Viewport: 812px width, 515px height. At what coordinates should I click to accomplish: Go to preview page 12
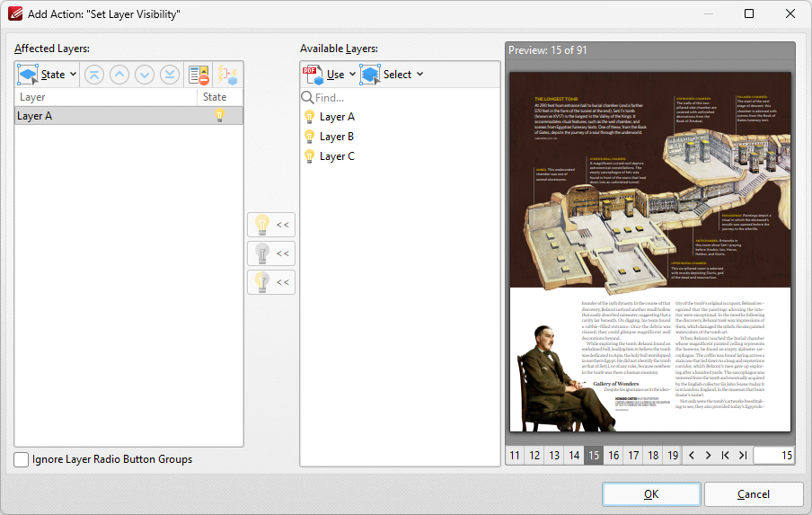[x=534, y=456]
